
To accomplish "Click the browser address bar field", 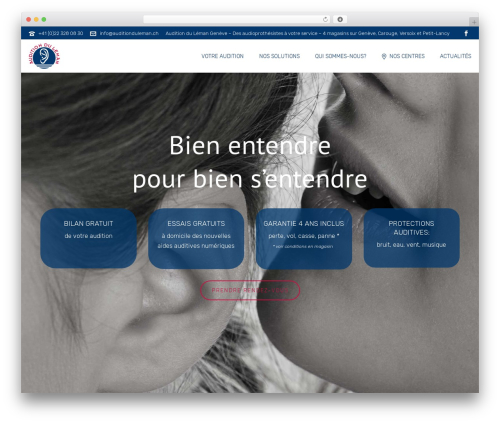I will coord(237,19).
